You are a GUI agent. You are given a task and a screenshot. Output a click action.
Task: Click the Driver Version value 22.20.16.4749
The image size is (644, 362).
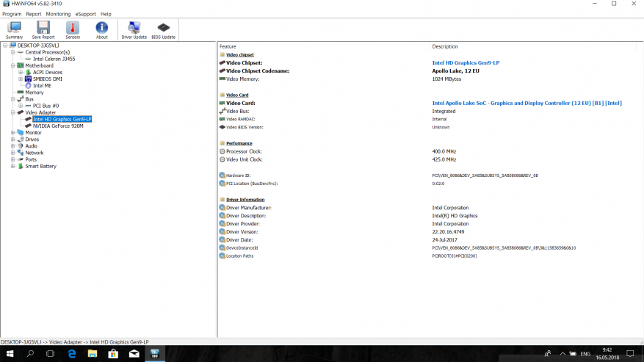[x=448, y=232]
